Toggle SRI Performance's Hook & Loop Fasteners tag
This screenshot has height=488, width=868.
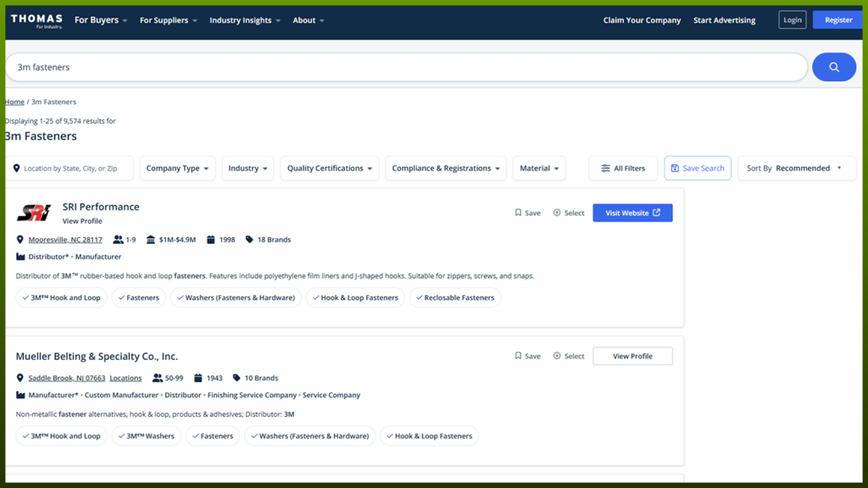[x=355, y=297]
